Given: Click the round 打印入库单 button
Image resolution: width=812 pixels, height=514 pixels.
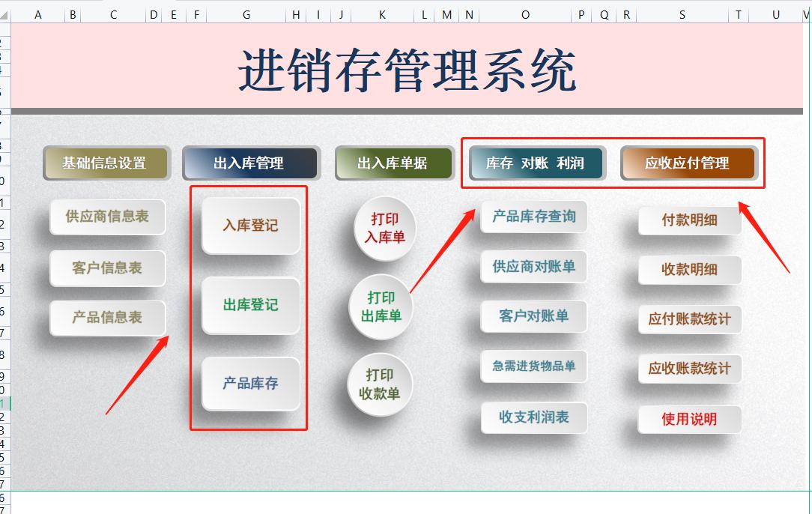Looking at the screenshot, I should 383,226.
